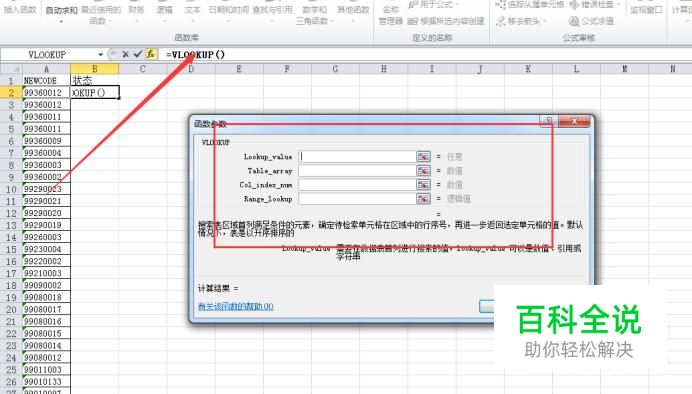Viewport: 692px width, 394px height.
Task: Select column H header
Action: [384, 69]
